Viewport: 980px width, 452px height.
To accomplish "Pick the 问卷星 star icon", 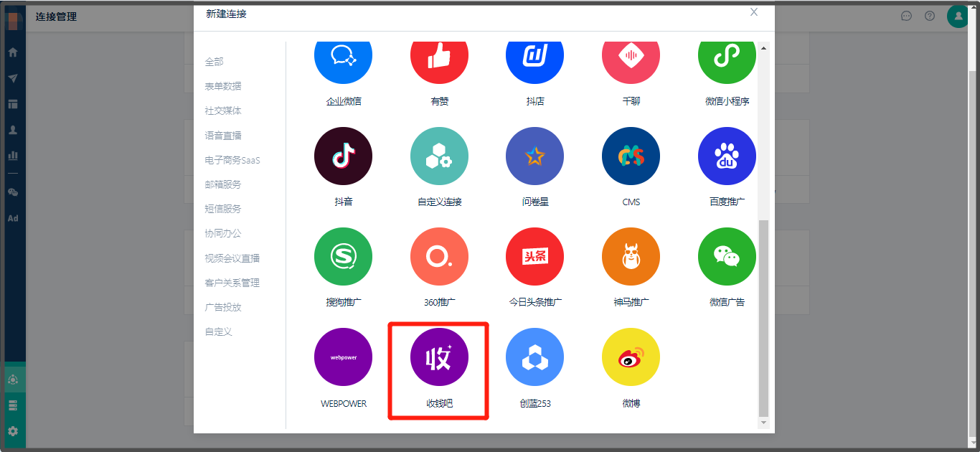I will (x=534, y=156).
